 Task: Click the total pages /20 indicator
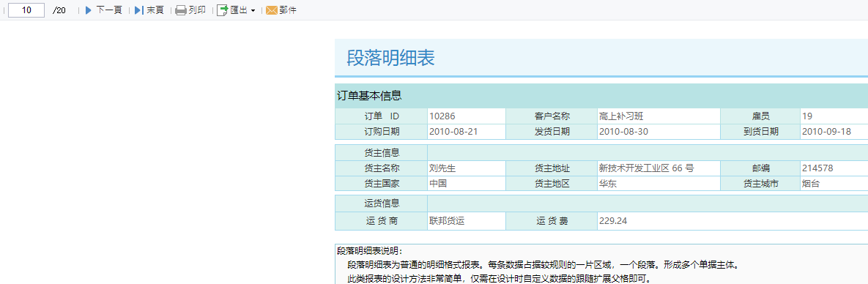[x=59, y=10]
